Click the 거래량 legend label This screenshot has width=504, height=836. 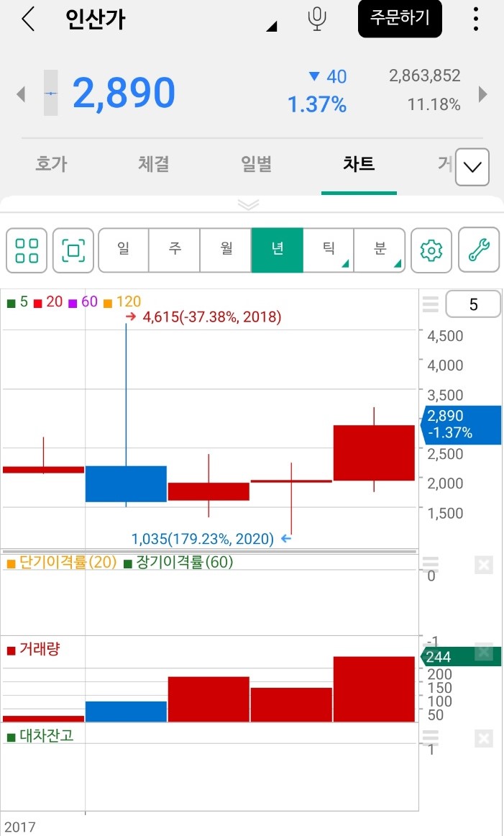pyautogui.click(x=34, y=650)
